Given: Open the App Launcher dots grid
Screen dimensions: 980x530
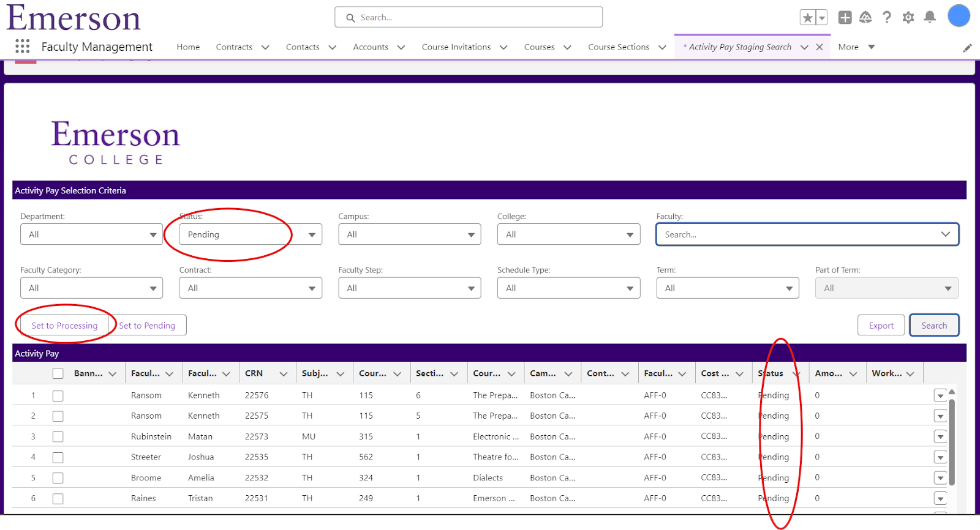Looking at the screenshot, I should tap(23, 47).
